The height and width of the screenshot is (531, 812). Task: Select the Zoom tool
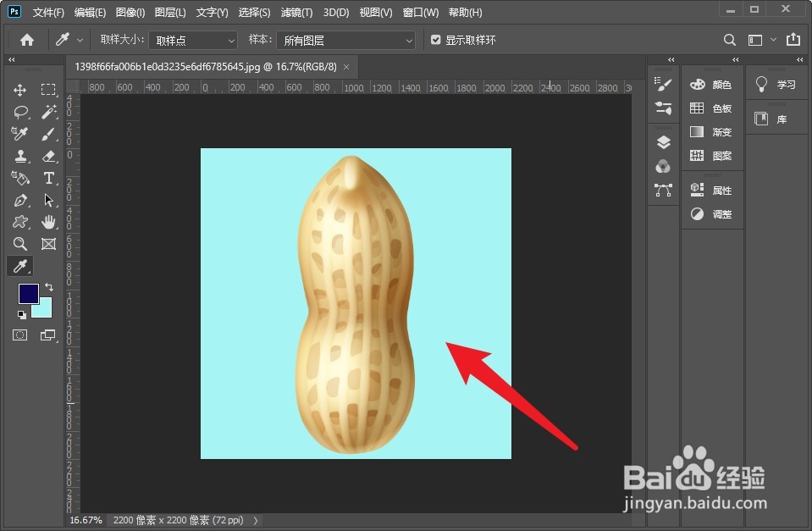point(20,244)
